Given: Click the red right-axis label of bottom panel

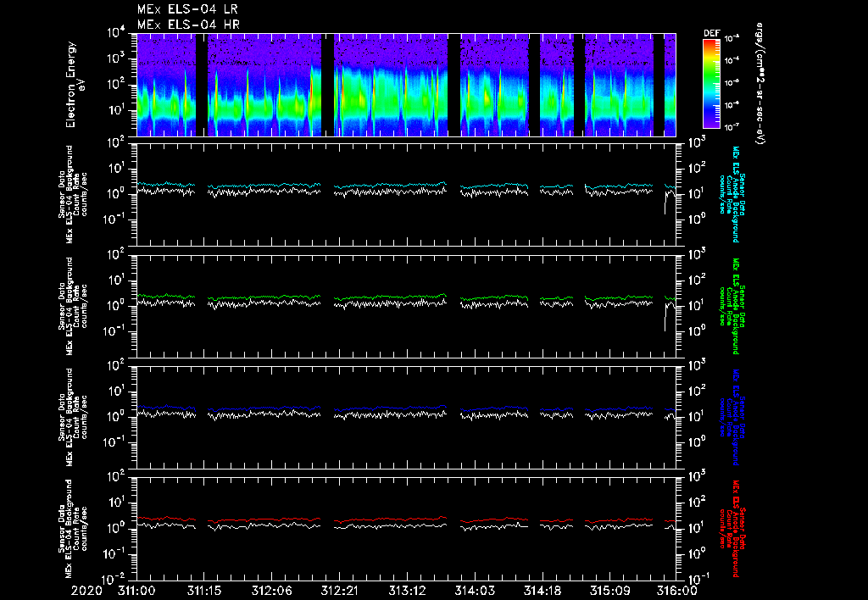Looking at the screenshot, I should pyautogui.click(x=732, y=529).
